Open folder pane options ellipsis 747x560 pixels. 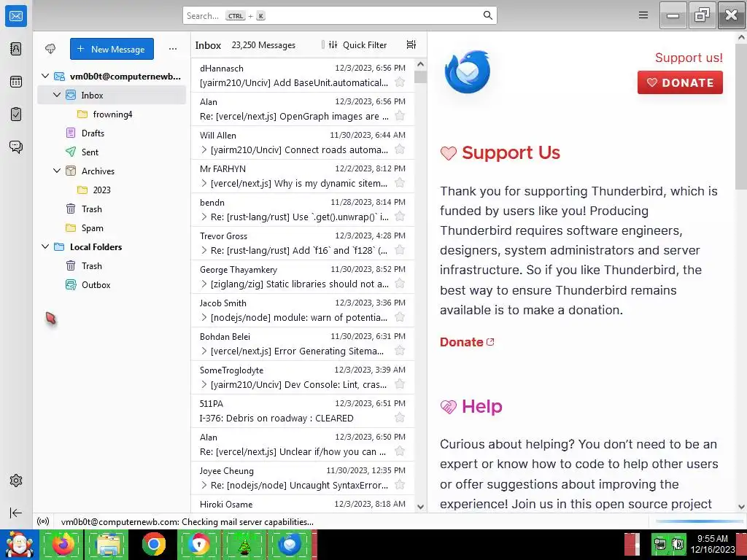coord(172,49)
